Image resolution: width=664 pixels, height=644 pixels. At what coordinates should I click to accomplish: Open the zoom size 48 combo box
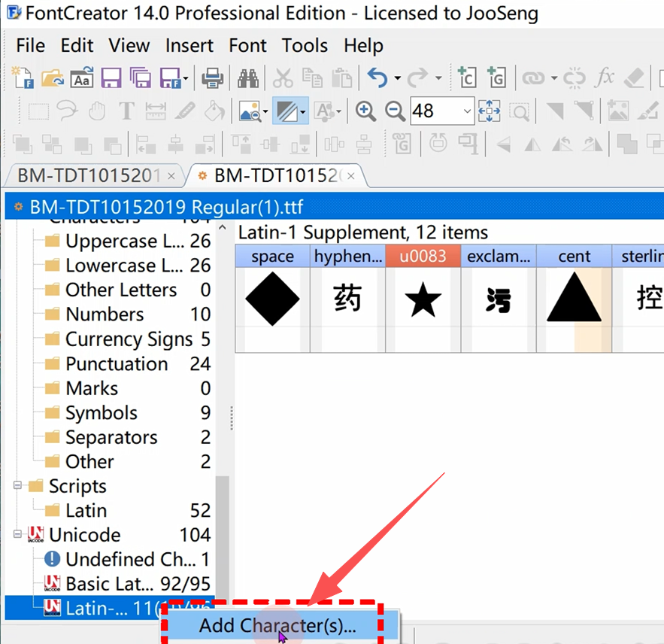click(x=442, y=111)
